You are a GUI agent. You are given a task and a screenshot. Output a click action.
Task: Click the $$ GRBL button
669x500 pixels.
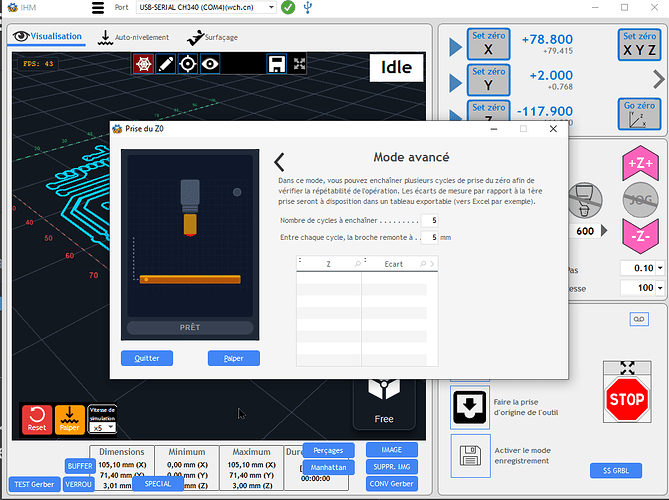pos(616,471)
